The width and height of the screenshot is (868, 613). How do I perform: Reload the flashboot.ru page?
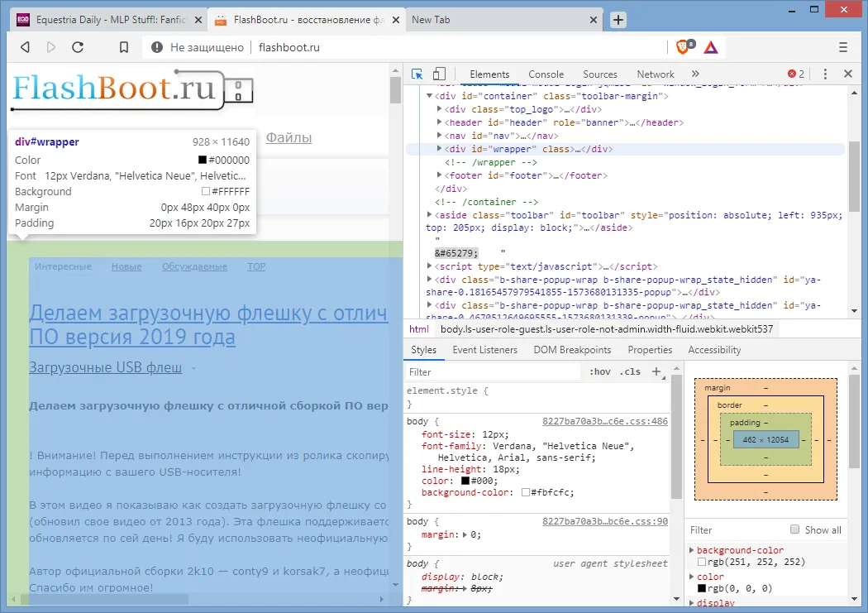coord(78,47)
